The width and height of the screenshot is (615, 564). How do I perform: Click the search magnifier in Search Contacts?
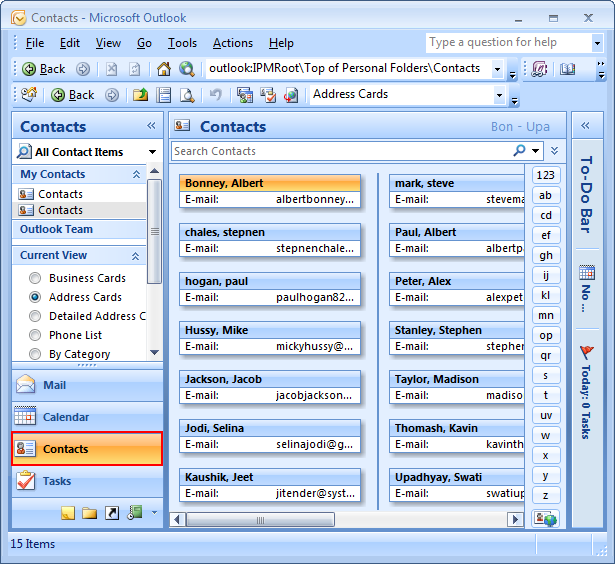point(519,150)
